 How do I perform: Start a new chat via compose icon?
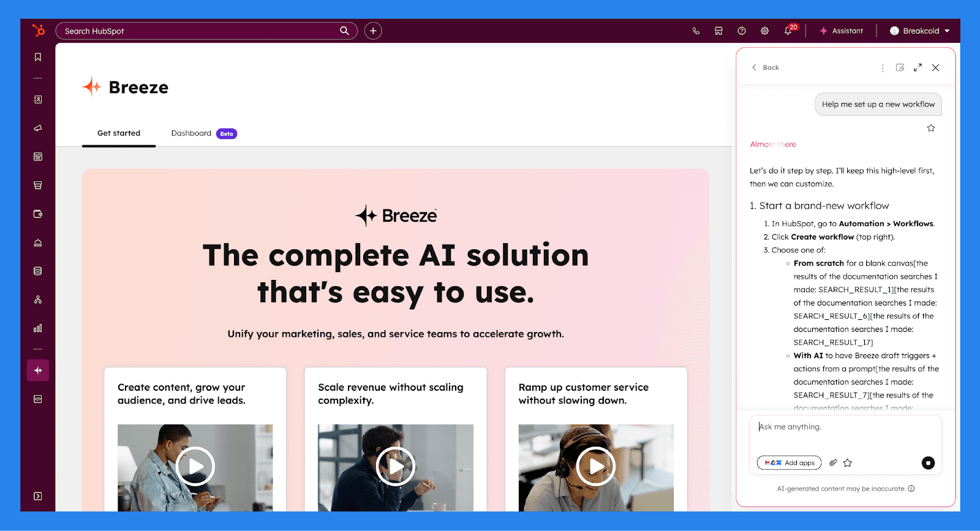pyautogui.click(x=900, y=67)
